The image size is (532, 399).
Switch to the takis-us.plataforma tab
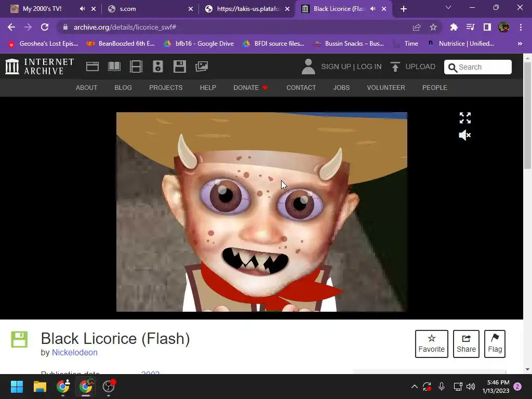point(248,9)
